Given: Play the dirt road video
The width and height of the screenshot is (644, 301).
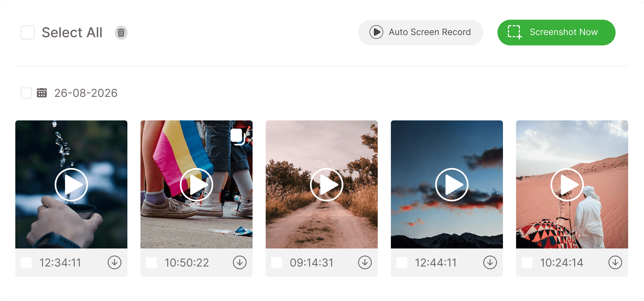Looking at the screenshot, I should pyautogui.click(x=327, y=185).
